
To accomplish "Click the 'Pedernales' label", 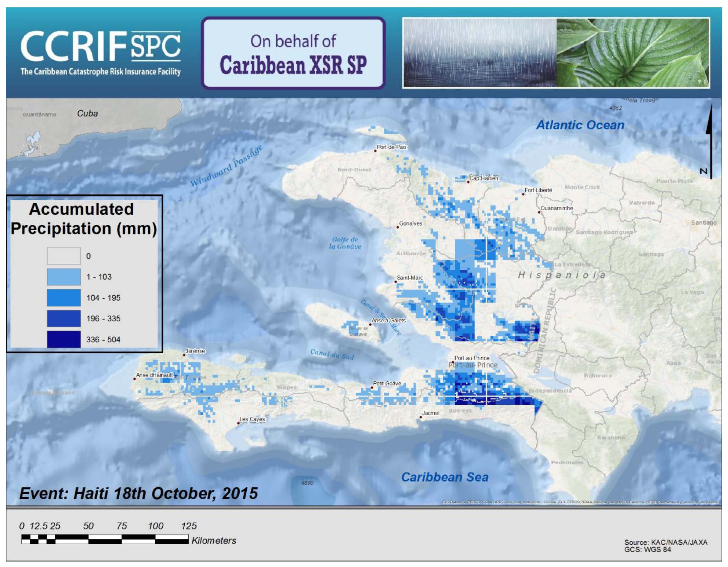I will (x=567, y=462).
